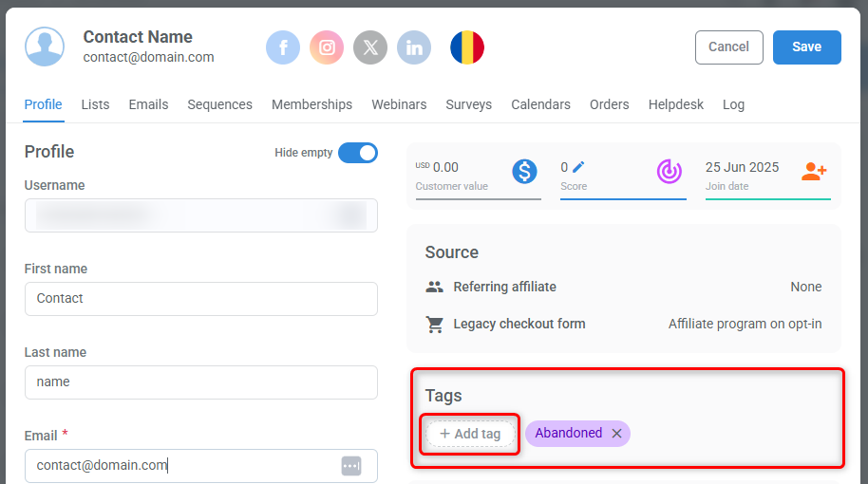Click the Add tag button
Viewport: 868px width, 484px height.
(x=470, y=435)
